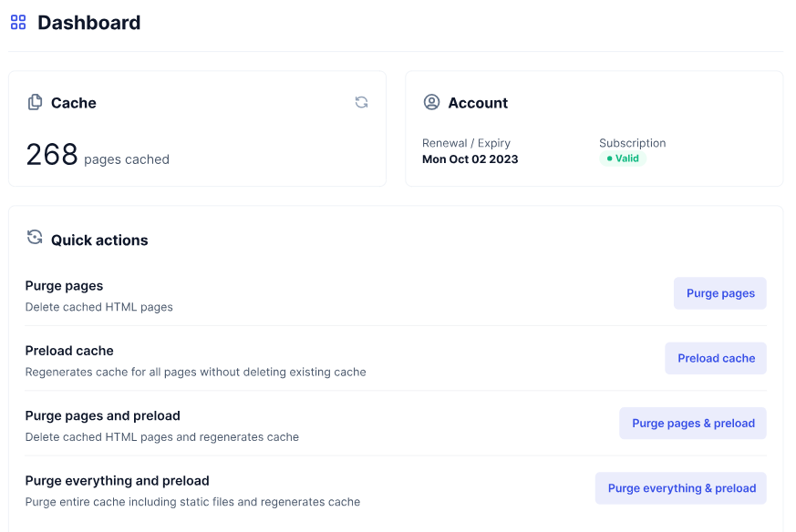
Task: Click the green dot on the Valid badge
Action: pyautogui.click(x=608, y=158)
